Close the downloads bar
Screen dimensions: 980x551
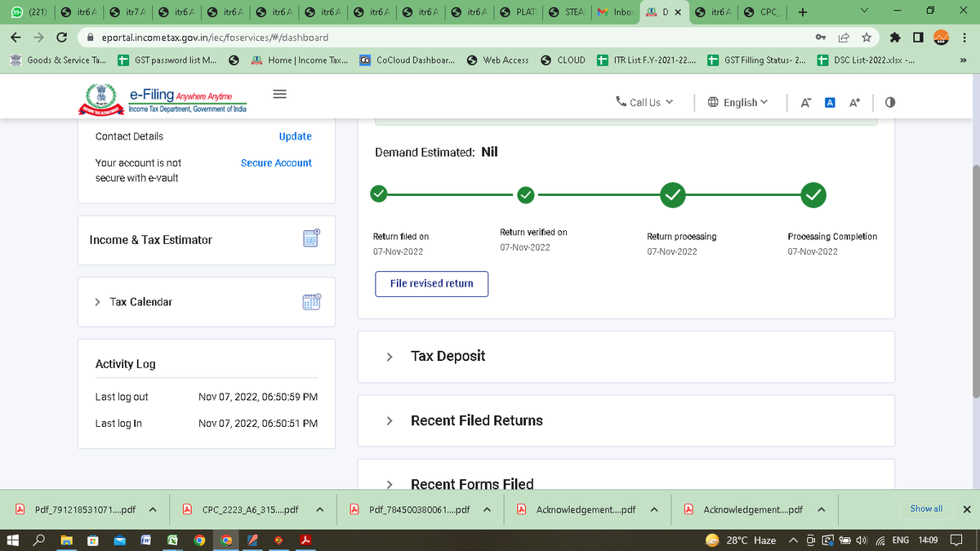point(967,509)
